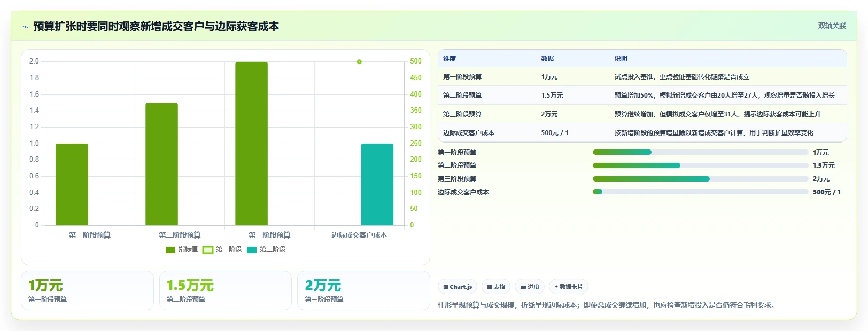The image size is (868, 331).
Task: Click the small chart icon before the card title
Action: pyautogui.click(x=25, y=27)
